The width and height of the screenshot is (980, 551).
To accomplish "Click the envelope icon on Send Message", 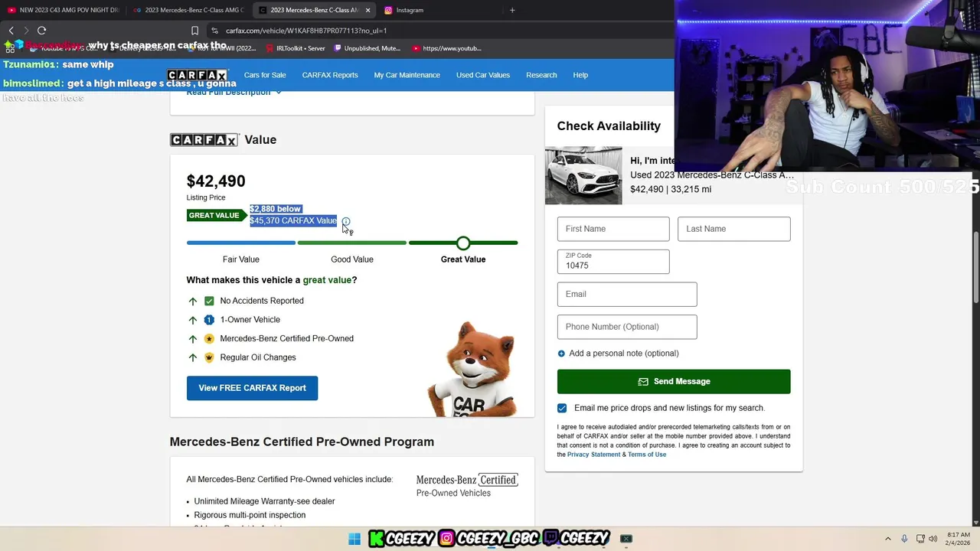I will click(x=643, y=381).
